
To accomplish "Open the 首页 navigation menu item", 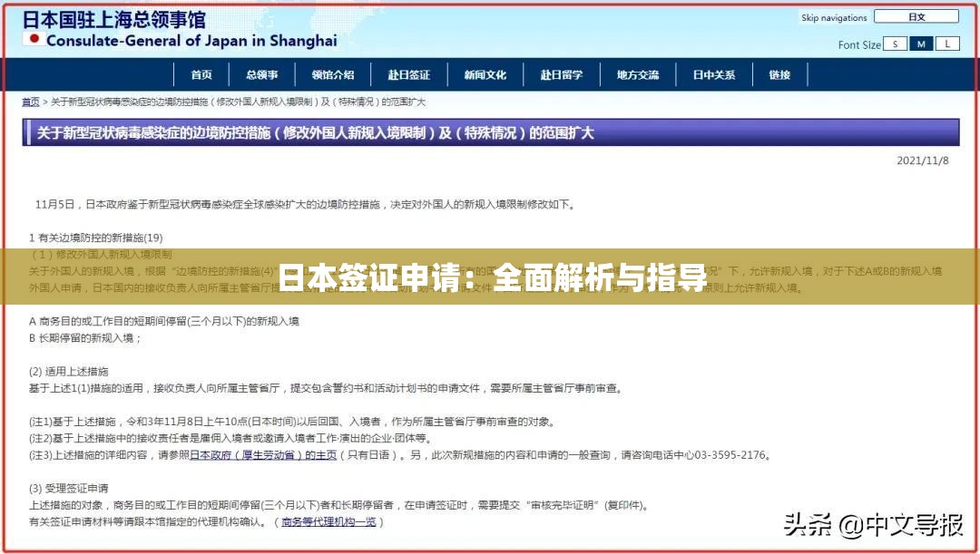I will [201, 74].
